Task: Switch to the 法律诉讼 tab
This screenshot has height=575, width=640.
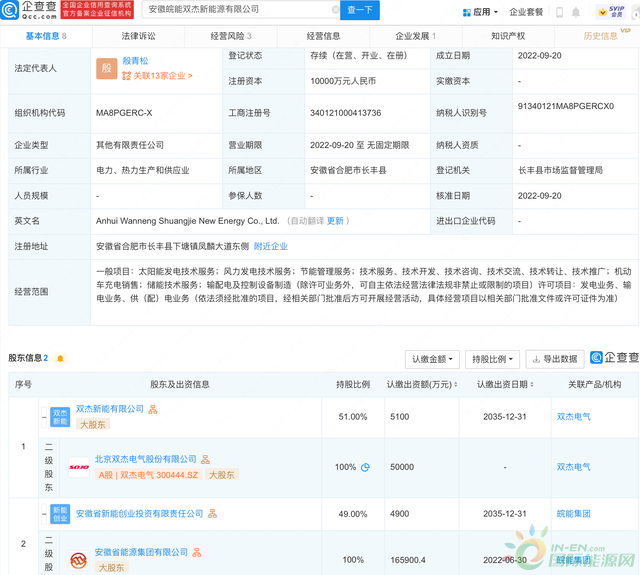Action: (x=138, y=36)
